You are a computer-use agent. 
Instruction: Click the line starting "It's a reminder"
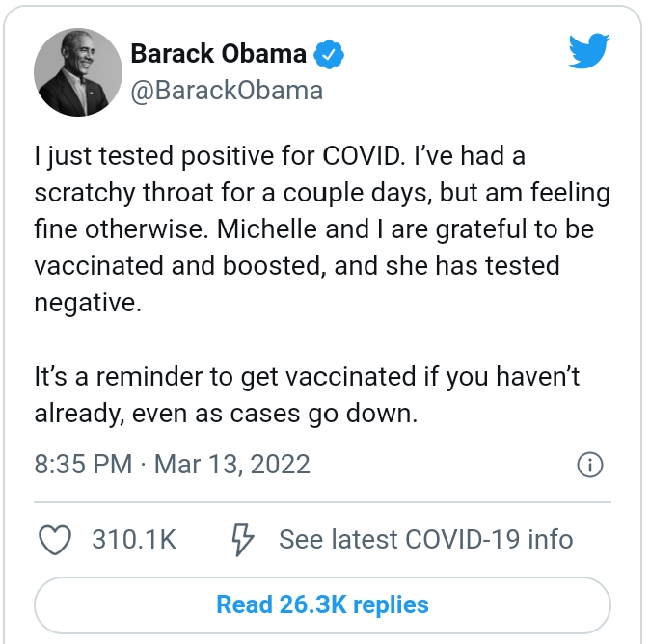[x=307, y=377]
